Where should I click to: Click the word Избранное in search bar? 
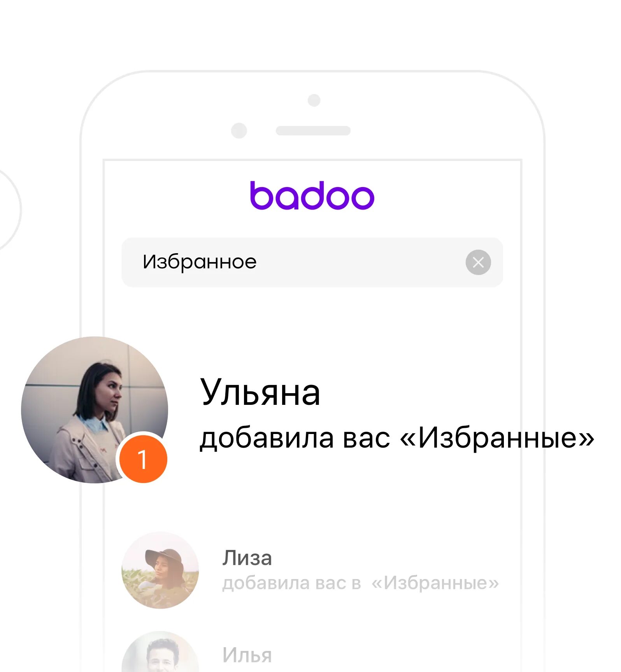[x=200, y=262]
